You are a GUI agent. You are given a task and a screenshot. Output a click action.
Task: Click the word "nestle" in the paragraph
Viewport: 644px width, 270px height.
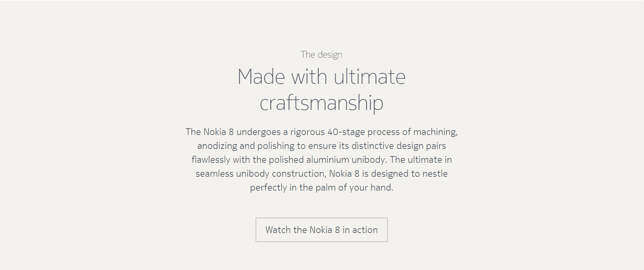click(x=435, y=174)
